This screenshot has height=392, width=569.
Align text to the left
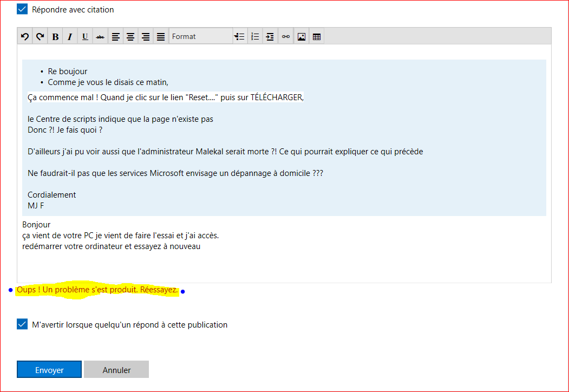tap(115, 36)
